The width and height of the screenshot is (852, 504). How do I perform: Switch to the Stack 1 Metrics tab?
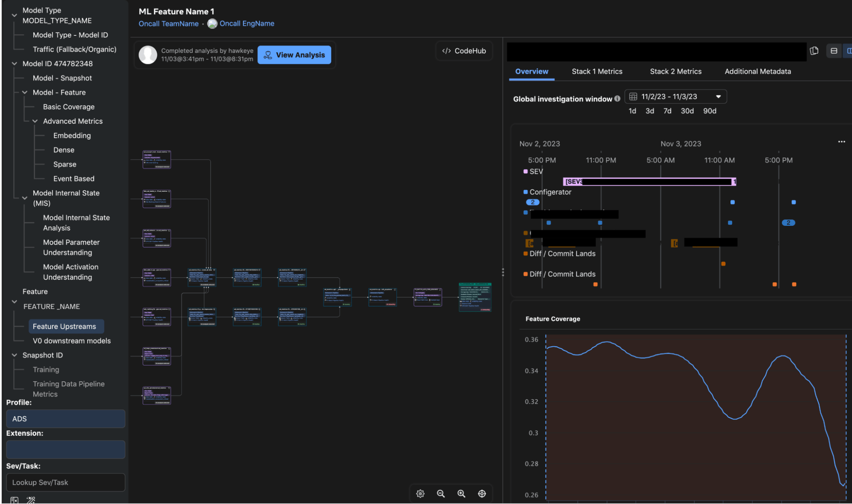597,71
